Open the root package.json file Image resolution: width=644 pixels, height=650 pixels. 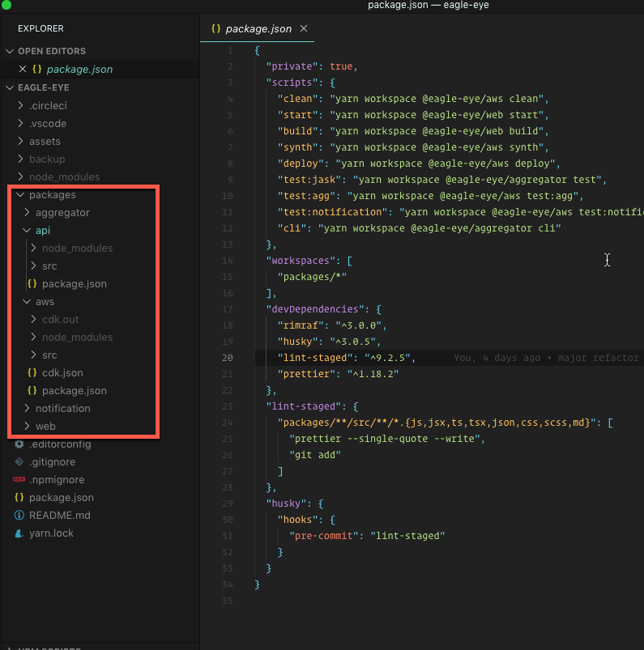(x=61, y=498)
